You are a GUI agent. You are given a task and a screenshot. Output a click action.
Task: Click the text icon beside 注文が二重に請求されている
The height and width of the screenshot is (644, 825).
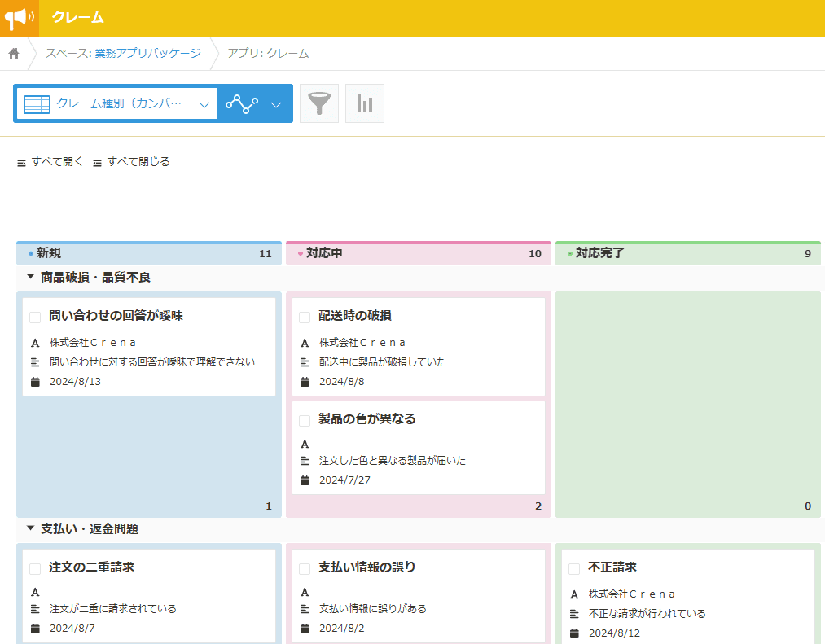[35, 609]
